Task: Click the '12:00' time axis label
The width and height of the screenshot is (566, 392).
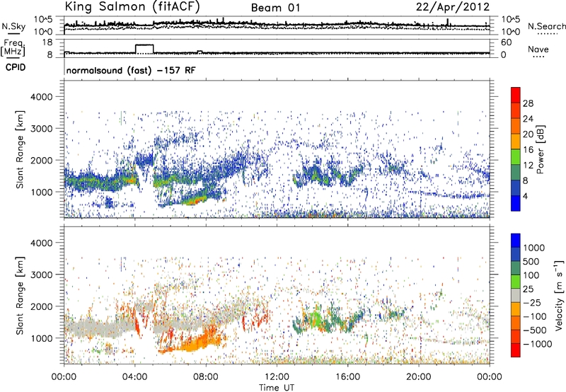Action: click(277, 377)
